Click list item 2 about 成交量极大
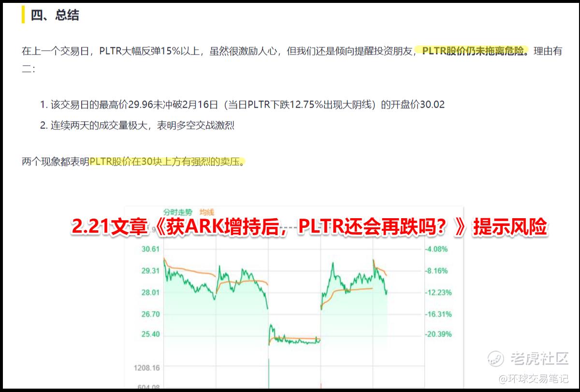The width and height of the screenshot is (580, 392). pos(137,126)
